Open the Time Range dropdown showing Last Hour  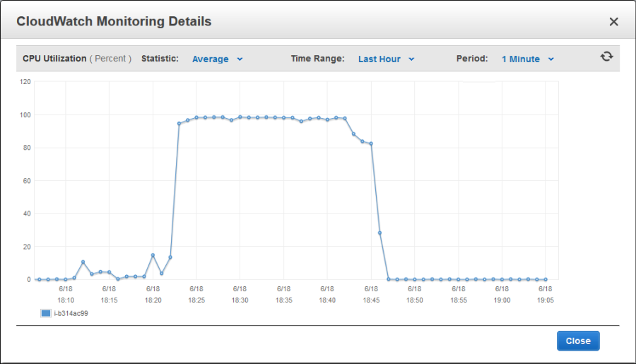pos(386,59)
